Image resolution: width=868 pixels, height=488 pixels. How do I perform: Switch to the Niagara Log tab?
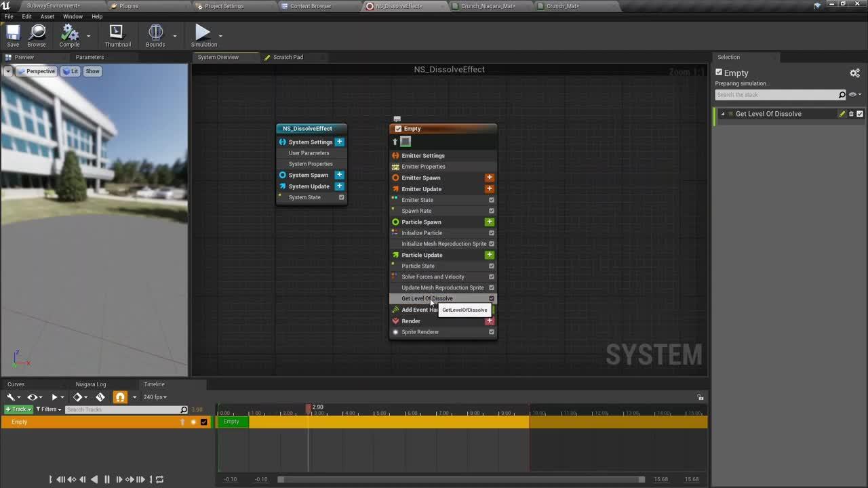tap(91, 384)
